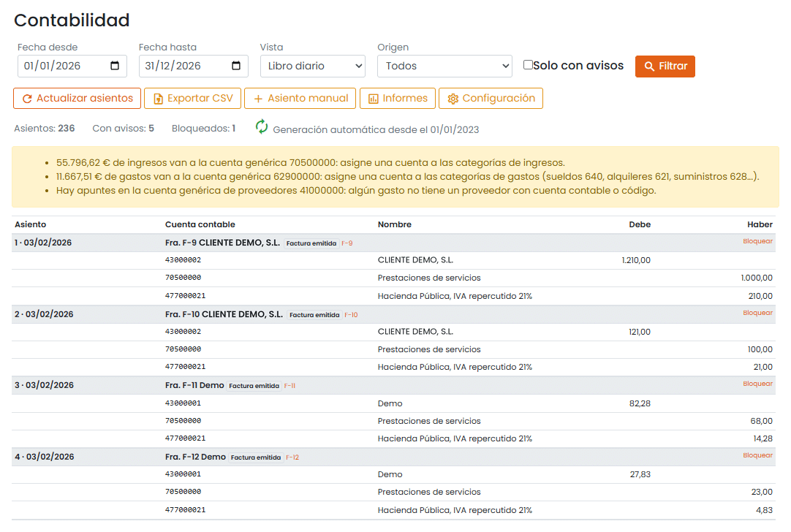The width and height of the screenshot is (791, 532).
Task: Click the green automatic generation refresh icon
Action: point(261,126)
